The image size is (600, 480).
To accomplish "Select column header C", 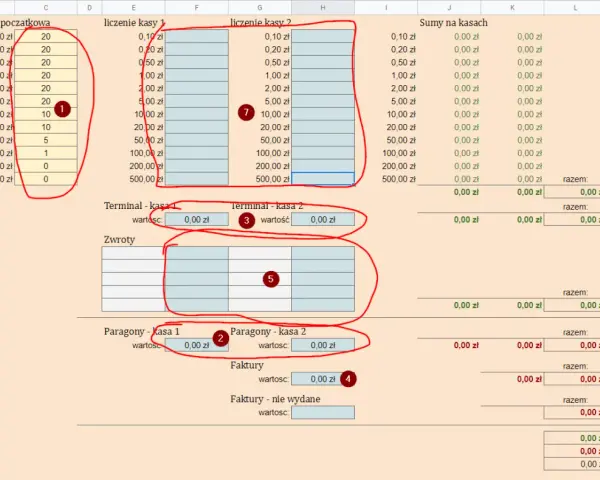I will click(46, 7).
